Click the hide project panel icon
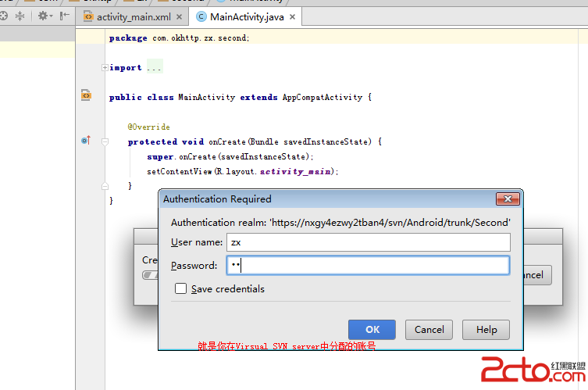Viewport: 588px width, 390px height. coord(65,16)
